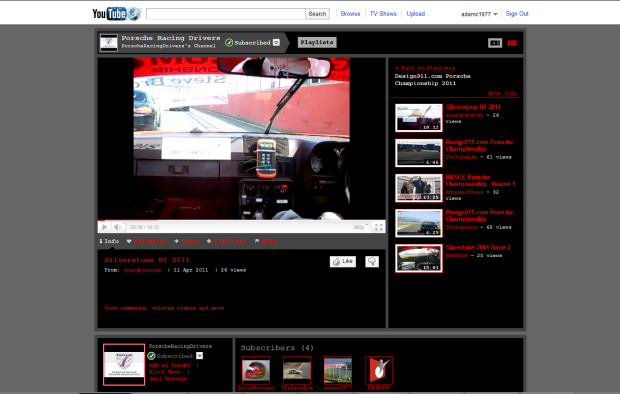Open Silverstone R1 2011 title in playlist sidebar
The image size is (620, 394).
point(473,107)
